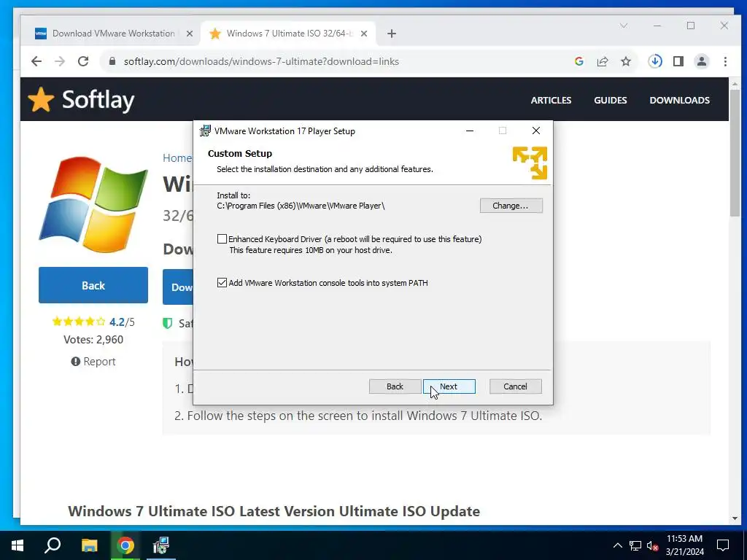This screenshot has height=560, width=747.
Task: Open the Chrome profile avatar
Action: pos(702,61)
